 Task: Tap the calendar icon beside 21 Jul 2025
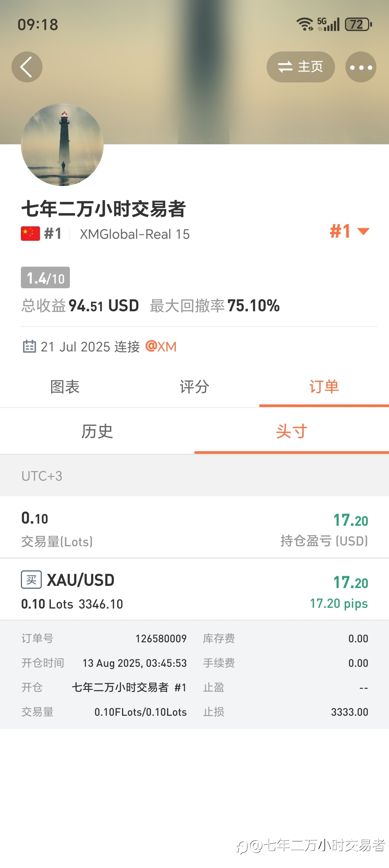tap(29, 347)
